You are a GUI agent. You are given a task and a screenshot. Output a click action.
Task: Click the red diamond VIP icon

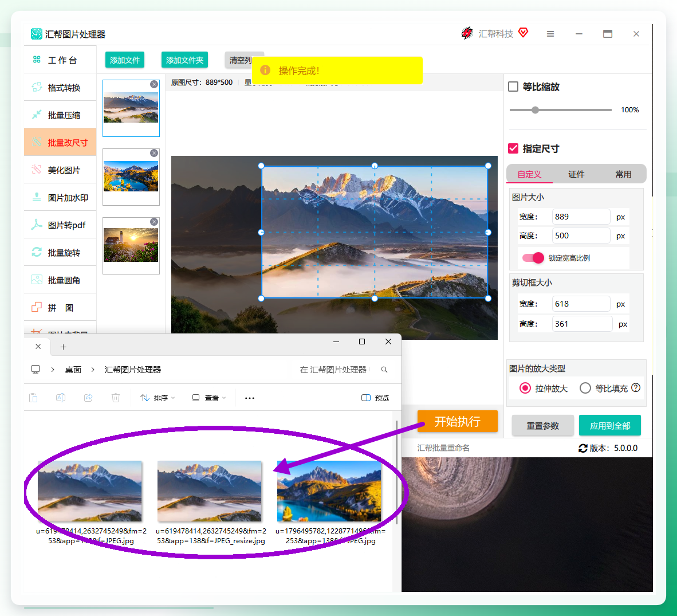point(524,33)
